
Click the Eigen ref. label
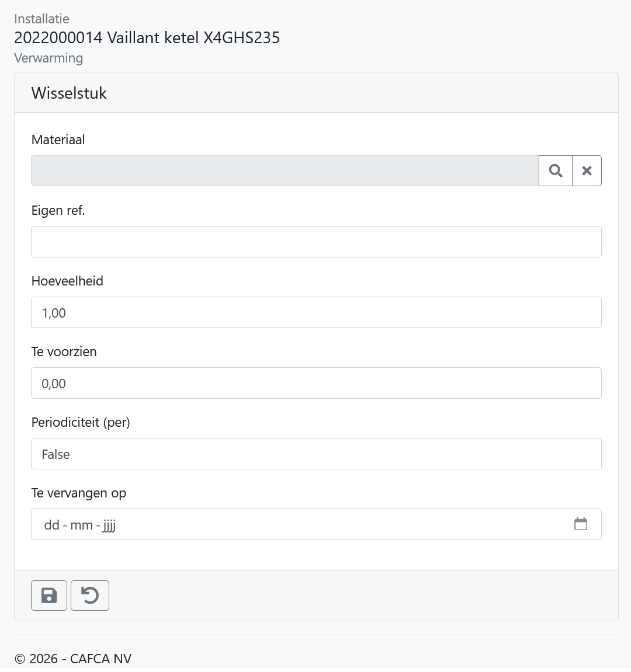pyautogui.click(x=58, y=210)
